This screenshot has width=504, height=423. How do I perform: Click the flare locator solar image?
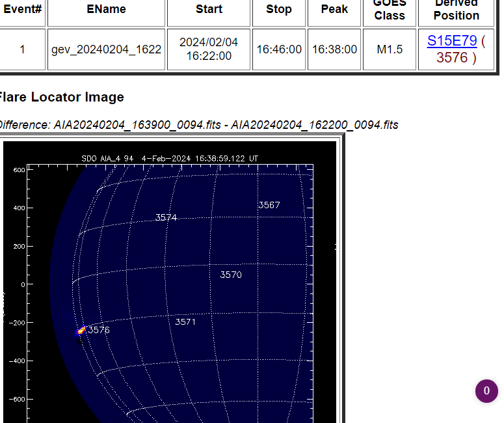170,282
